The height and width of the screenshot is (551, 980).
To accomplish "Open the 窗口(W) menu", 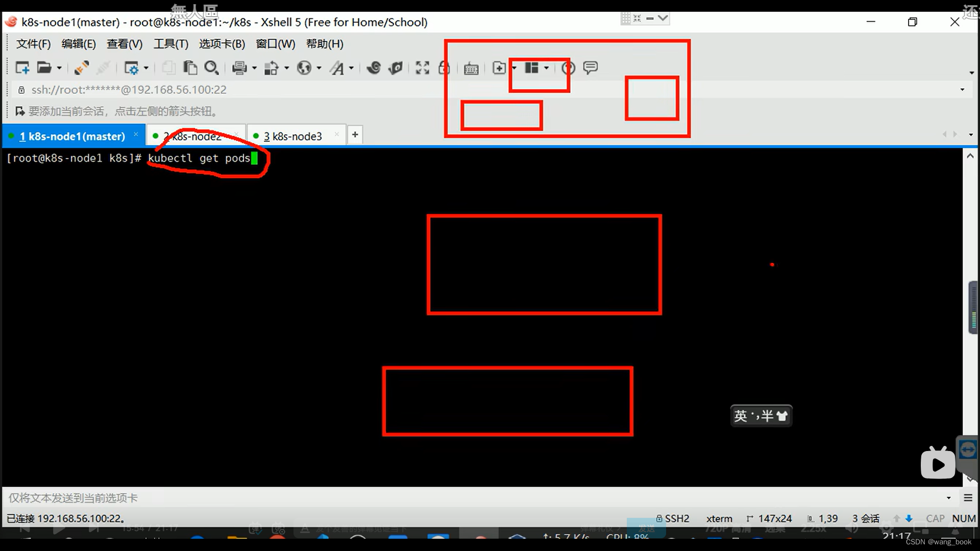I will tap(276, 44).
